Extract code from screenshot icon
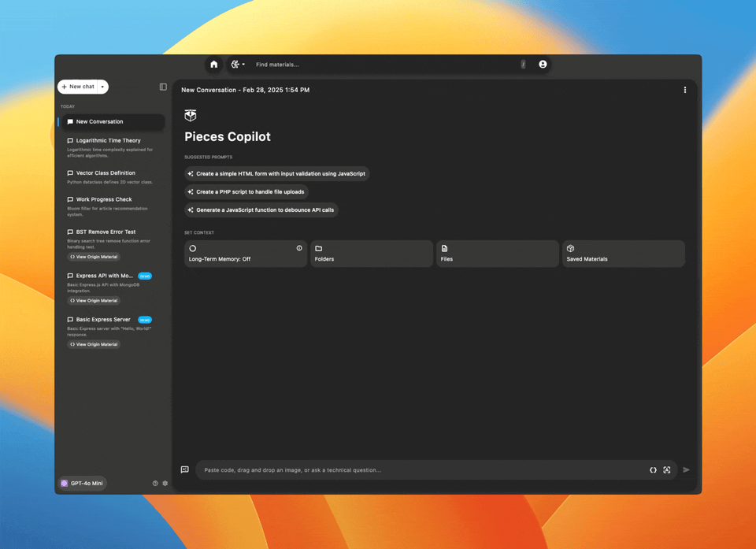Screen dimensions: 756x549 pos(667,470)
